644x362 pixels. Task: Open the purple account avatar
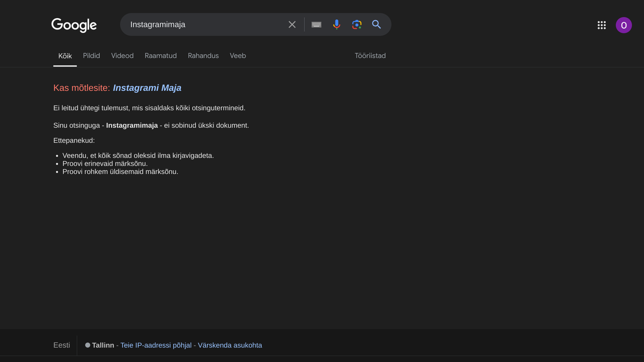coord(624,25)
